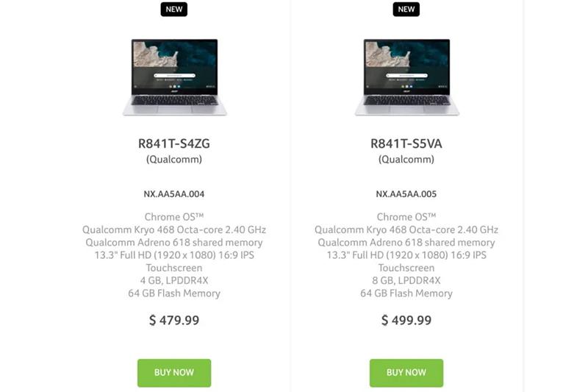Select part number NX.AA5AA.005
Viewport: 588px width, 392px height.
point(406,195)
